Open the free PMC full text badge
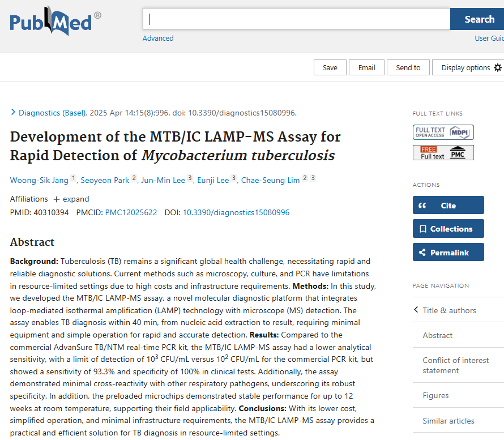The height and width of the screenshot is (440, 504). [443, 153]
